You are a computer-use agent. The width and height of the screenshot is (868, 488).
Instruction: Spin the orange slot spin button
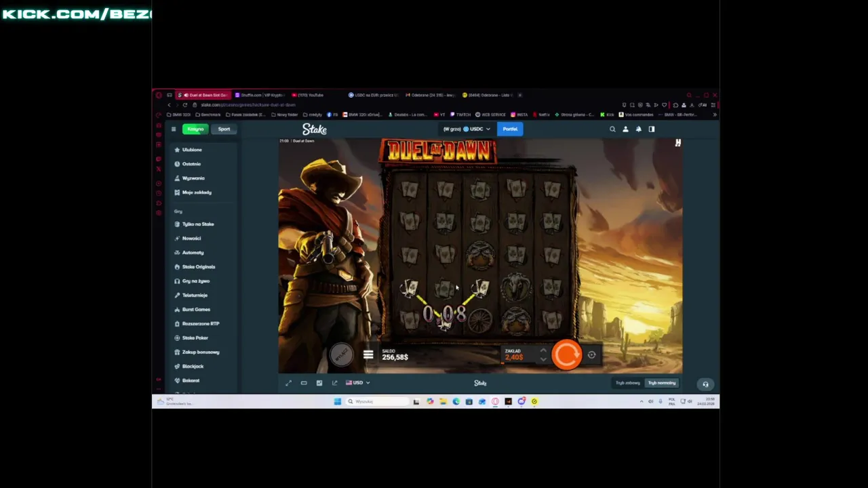(566, 354)
